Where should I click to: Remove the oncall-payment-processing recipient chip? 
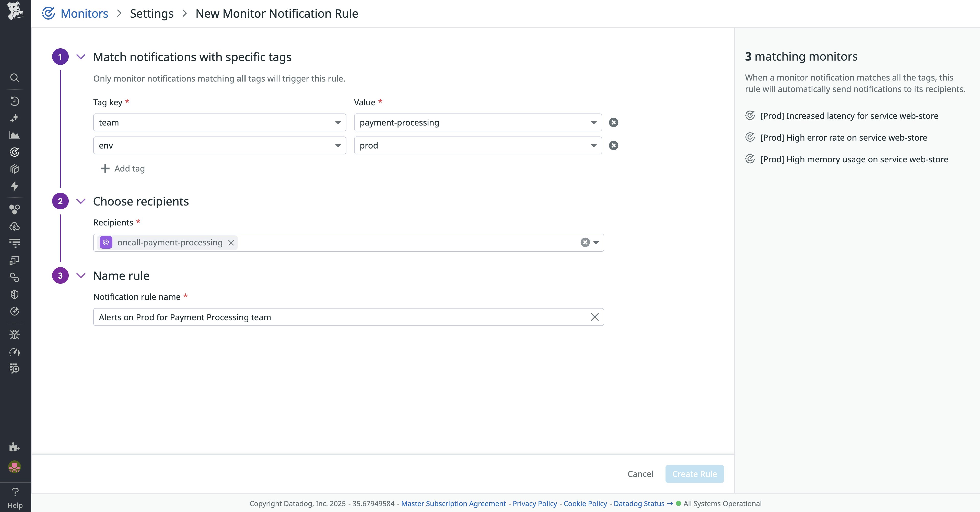pyautogui.click(x=231, y=243)
